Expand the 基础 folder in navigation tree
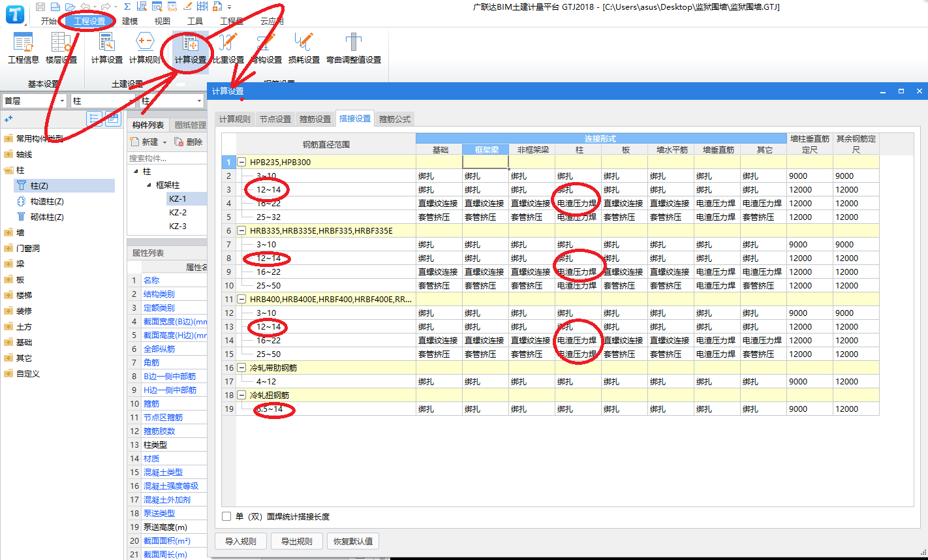The width and height of the screenshot is (928, 560). (x=8, y=343)
